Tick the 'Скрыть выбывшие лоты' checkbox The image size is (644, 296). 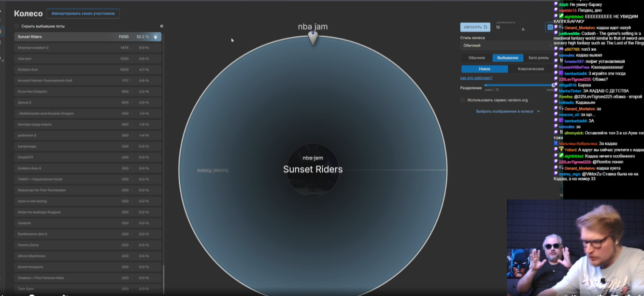(16, 26)
